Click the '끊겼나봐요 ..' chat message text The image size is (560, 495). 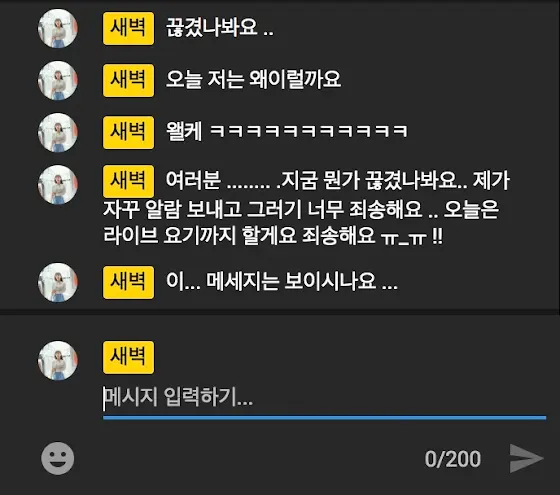tap(220, 28)
